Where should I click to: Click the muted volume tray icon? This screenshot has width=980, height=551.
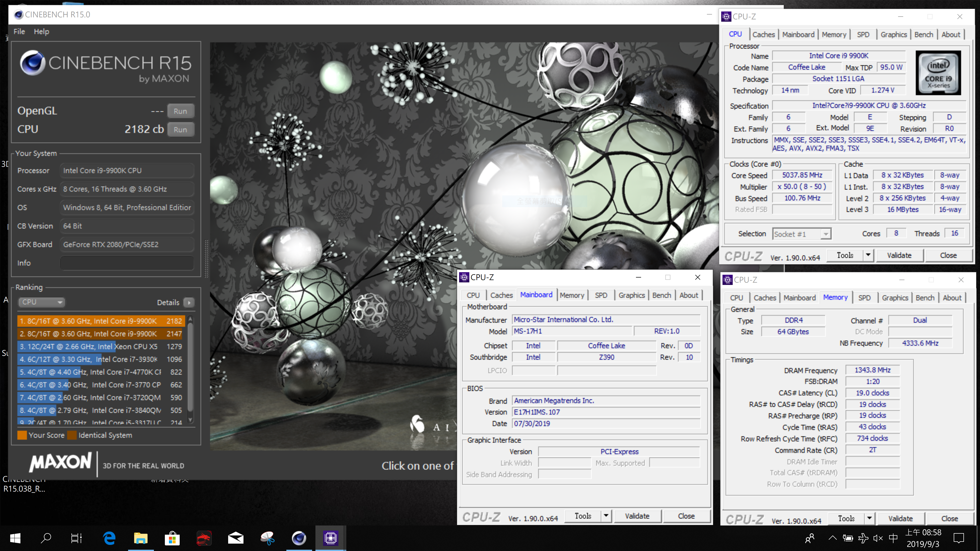tap(878, 538)
